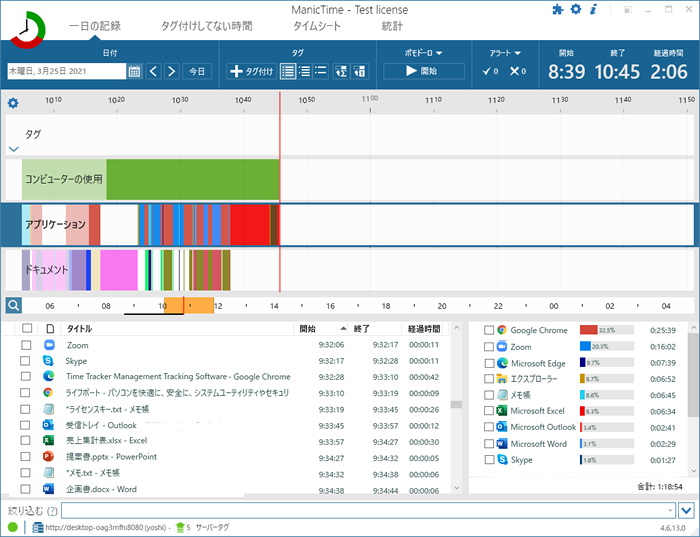Tick the Google Chrome summary checkbox

click(x=489, y=330)
